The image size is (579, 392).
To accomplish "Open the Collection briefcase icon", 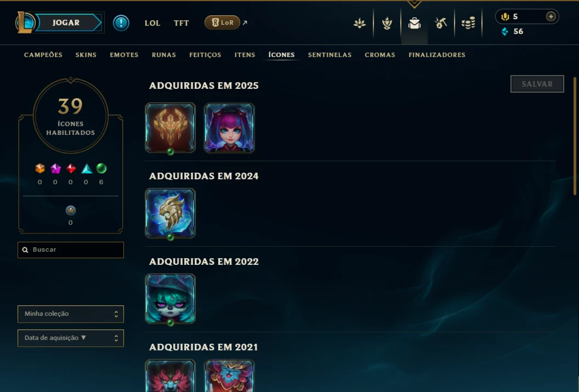I will (x=415, y=23).
